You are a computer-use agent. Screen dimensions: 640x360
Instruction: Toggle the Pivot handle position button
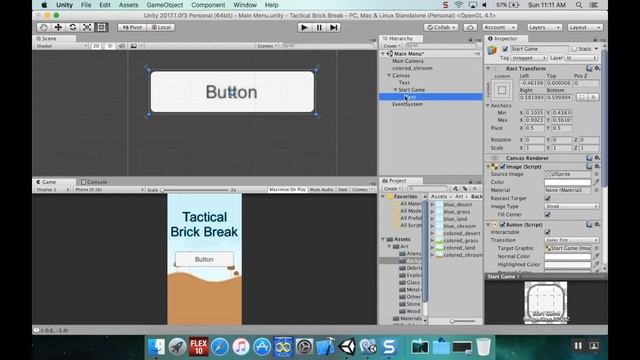pos(132,27)
